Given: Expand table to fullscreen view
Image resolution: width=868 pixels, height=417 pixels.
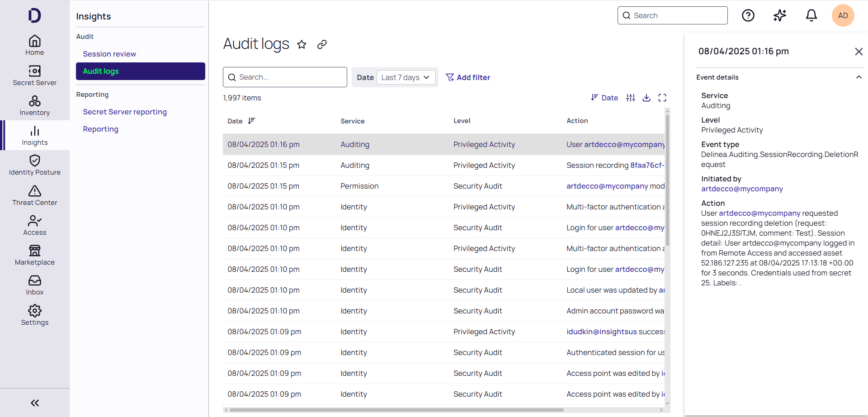Looking at the screenshot, I should [x=662, y=98].
